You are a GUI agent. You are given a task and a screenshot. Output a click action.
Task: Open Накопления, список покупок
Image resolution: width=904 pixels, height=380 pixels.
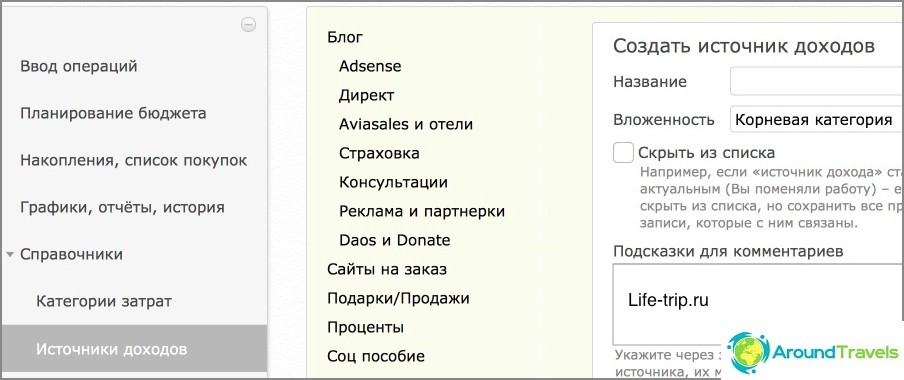(x=134, y=160)
